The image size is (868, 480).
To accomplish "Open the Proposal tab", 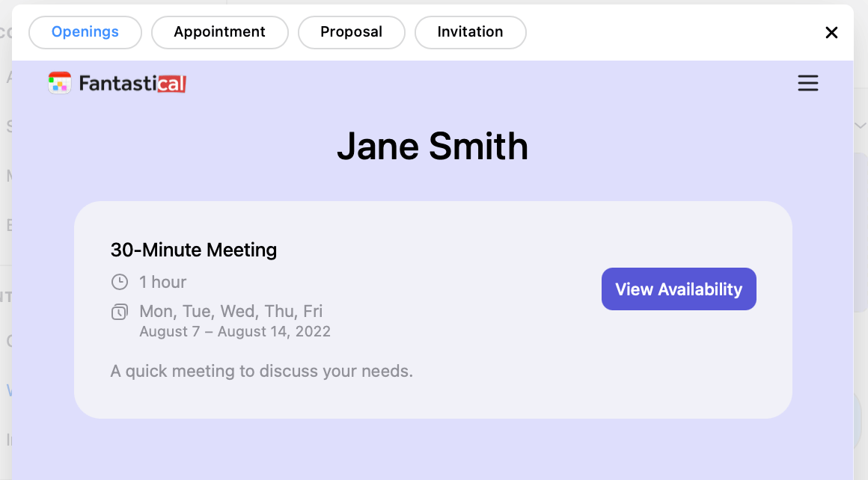I will [351, 32].
